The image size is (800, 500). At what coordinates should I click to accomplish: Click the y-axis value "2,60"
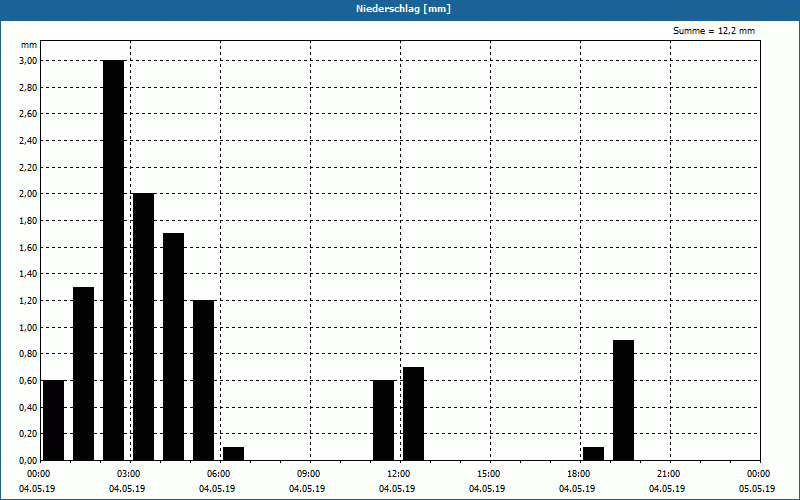pyautogui.click(x=28, y=114)
